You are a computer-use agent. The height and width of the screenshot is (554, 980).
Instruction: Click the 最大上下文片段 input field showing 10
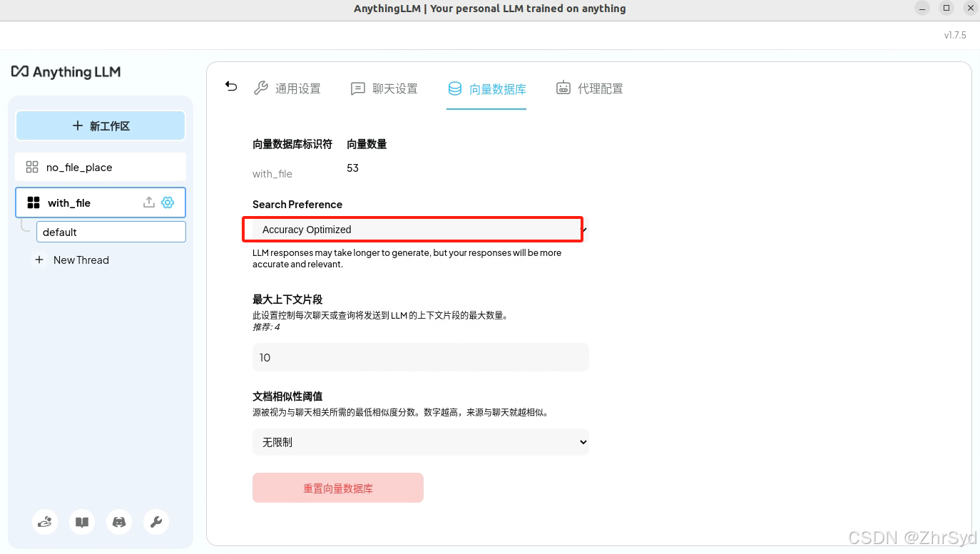421,357
